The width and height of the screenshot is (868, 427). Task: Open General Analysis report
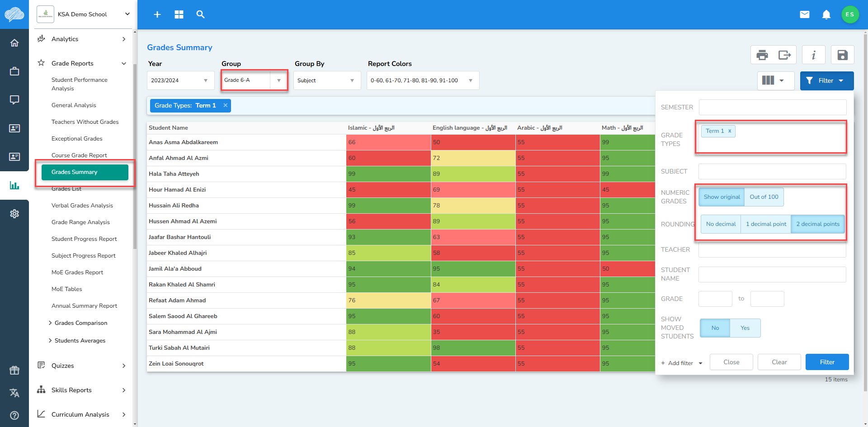(x=74, y=105)
